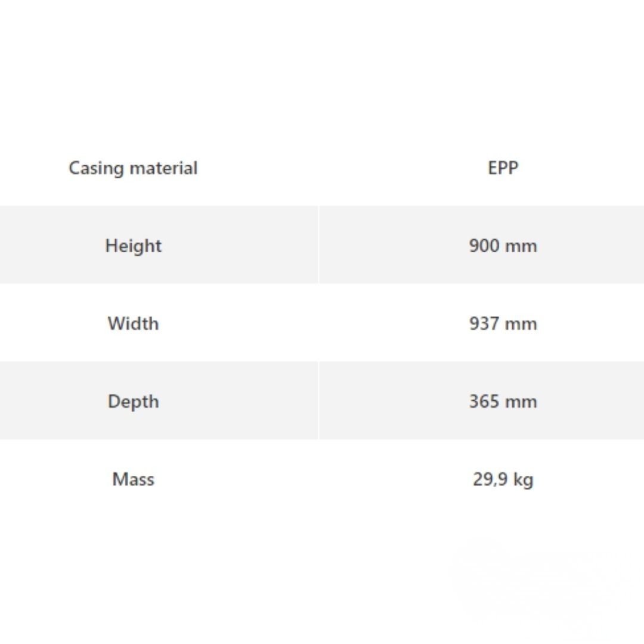
Task: Click the Mass row label
Action: click(133, 479)
